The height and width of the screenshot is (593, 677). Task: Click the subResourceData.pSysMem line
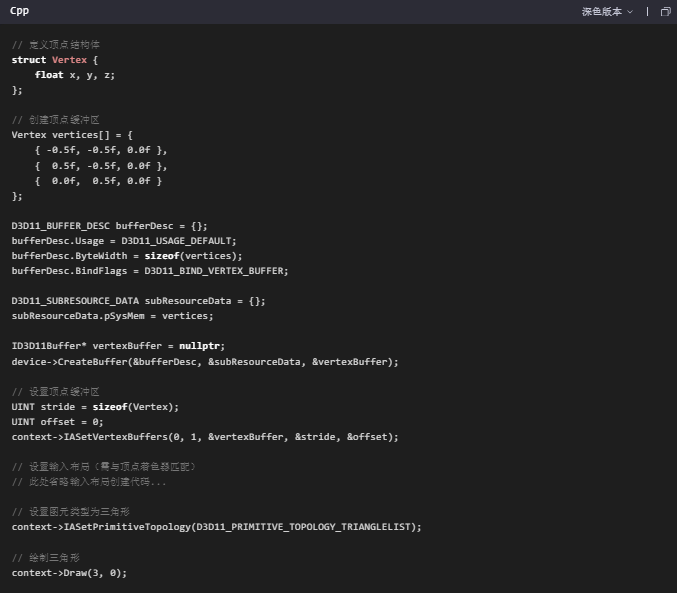point(112,315)
